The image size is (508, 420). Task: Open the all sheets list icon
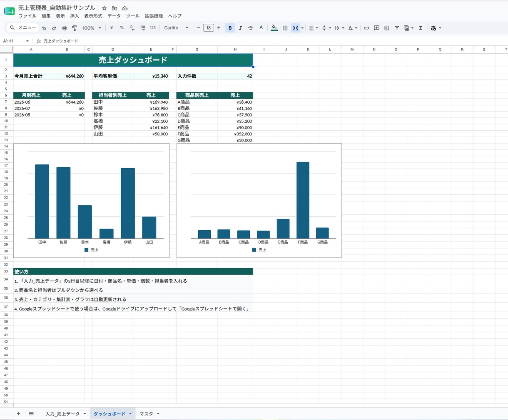(x=31, y=414)
